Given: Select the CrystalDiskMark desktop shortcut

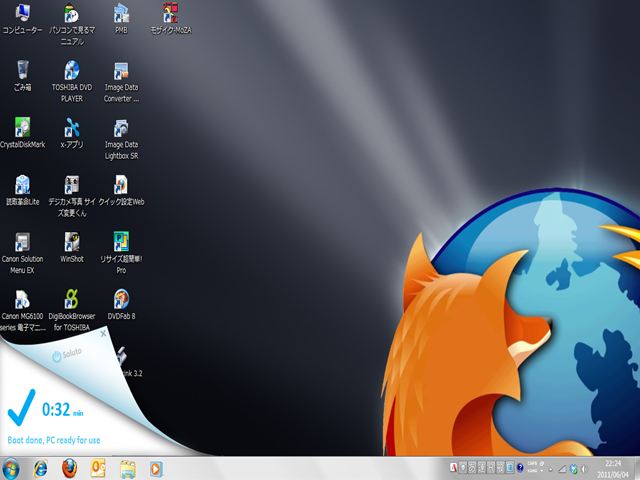Looking at the screenshot, I should coord(22,133).
